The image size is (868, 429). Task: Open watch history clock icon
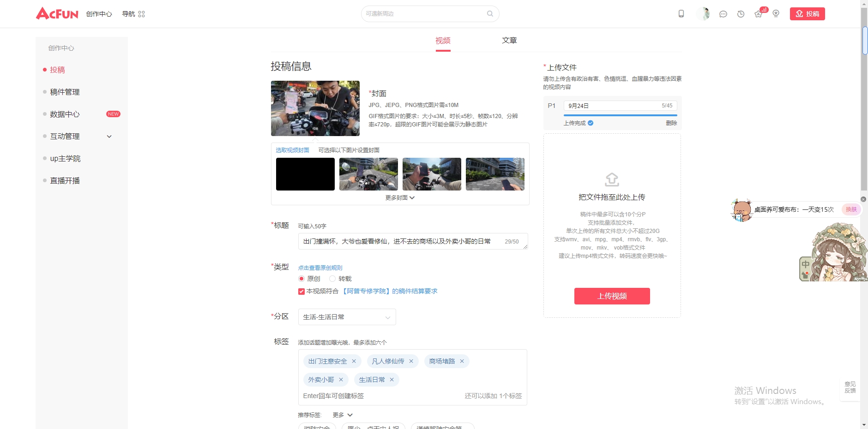pos(741,14)
